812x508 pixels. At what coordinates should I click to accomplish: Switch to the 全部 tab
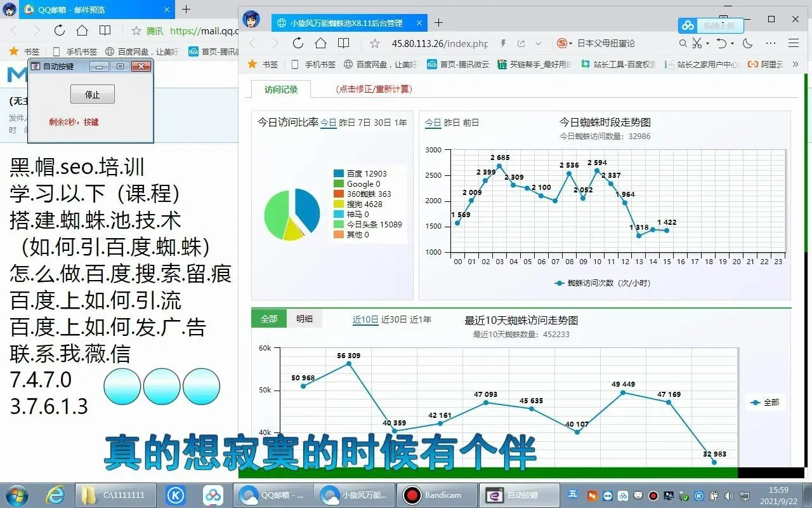click(269, 319)
